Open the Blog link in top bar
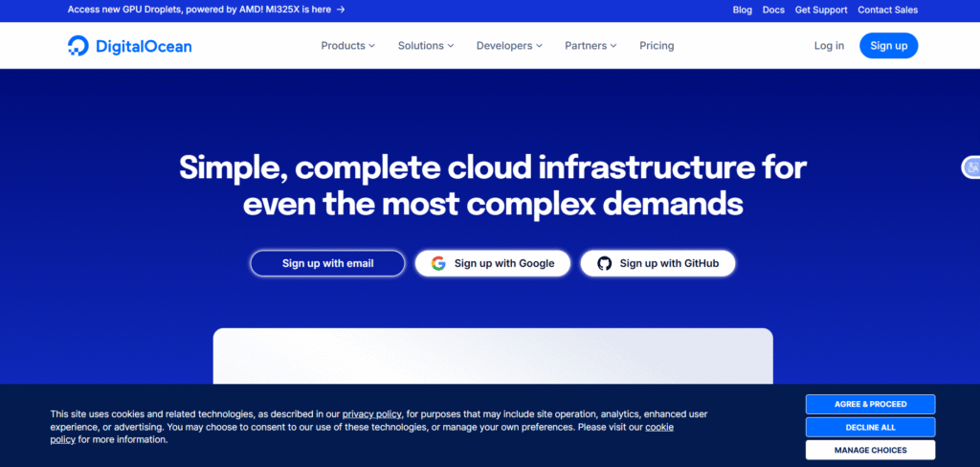This screenshot has width=980, height=467. [742, 10]
